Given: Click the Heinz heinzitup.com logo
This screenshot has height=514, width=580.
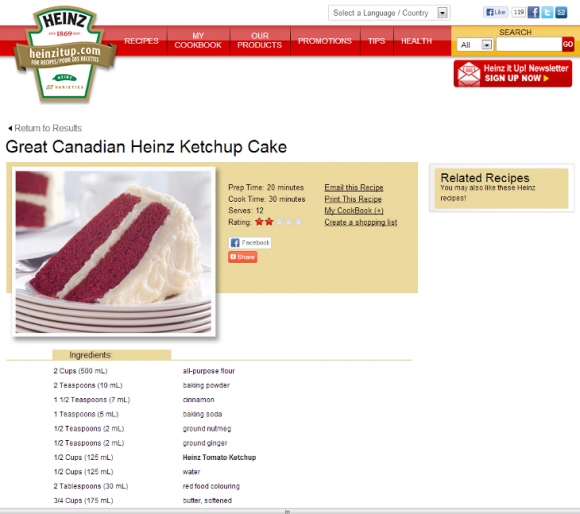Looking at the screenshot, I should click(65, 54).
